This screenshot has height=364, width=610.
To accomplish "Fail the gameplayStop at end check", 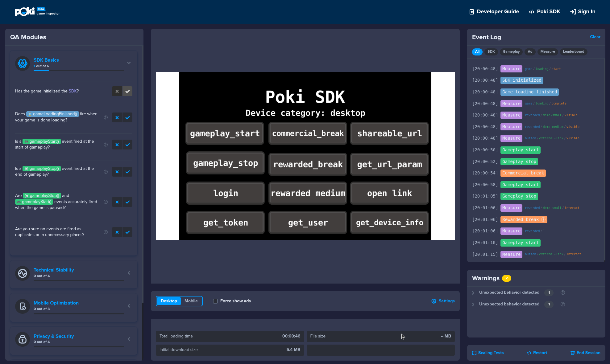I will point(117,172).
